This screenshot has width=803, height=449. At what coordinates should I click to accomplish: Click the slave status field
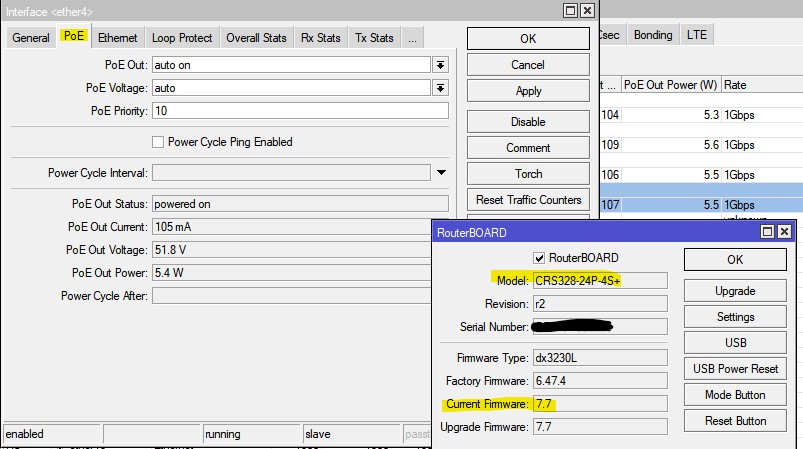351,434
